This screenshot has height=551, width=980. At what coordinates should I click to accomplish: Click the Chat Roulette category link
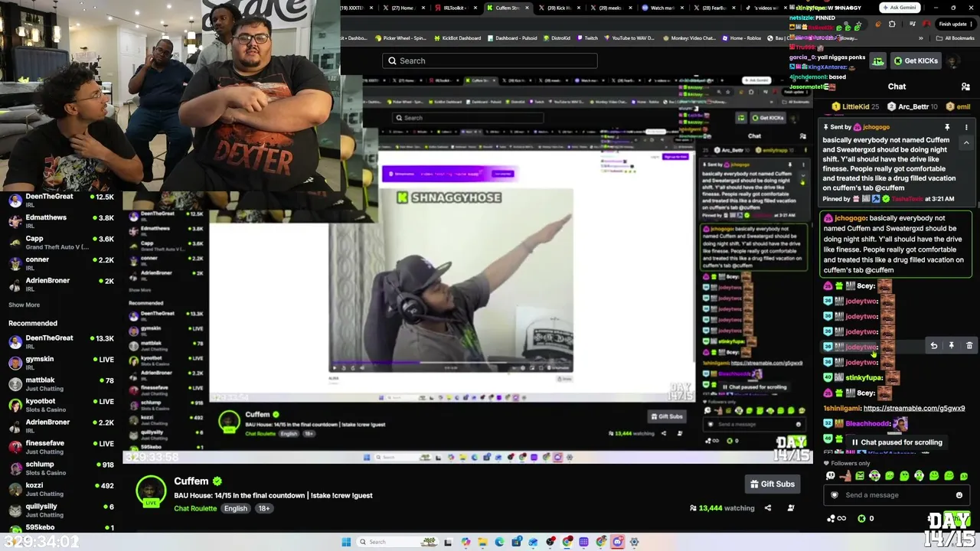point(195,509)
